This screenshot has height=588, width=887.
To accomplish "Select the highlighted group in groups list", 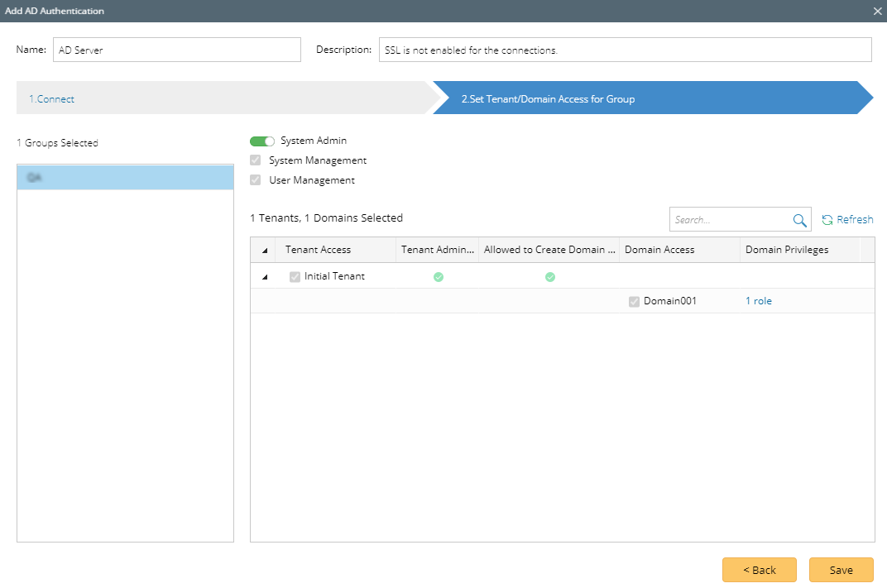I will tap(125, 178).
